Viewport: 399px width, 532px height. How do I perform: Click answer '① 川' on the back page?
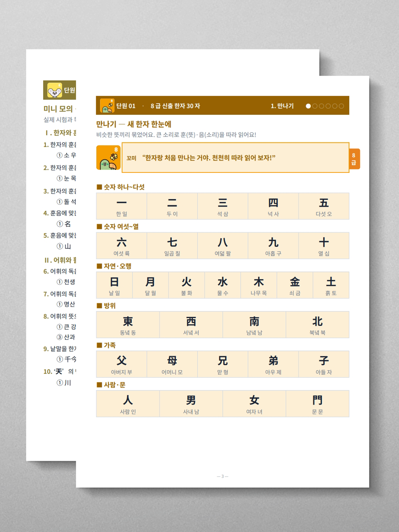tap(64, 383)
